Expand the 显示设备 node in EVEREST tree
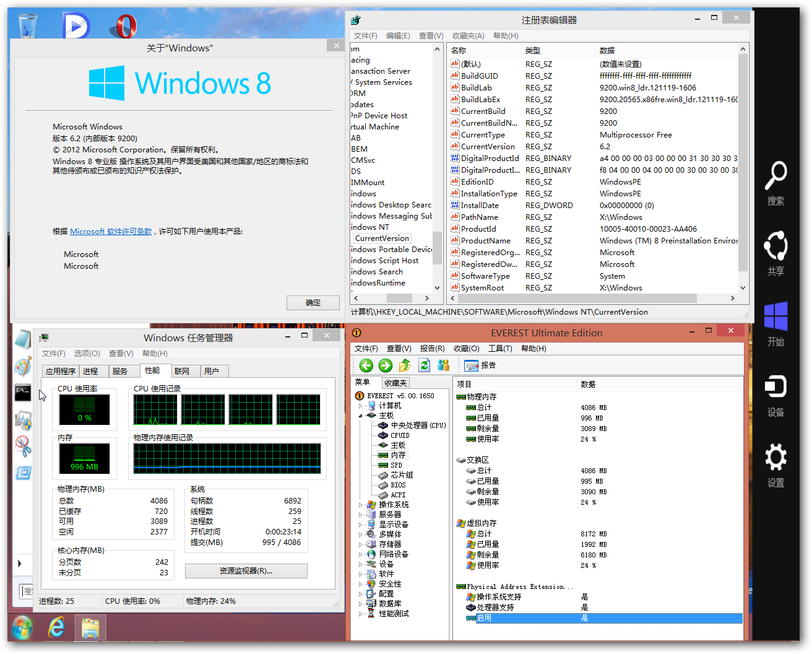812x654 pixels. click(360, 525)
